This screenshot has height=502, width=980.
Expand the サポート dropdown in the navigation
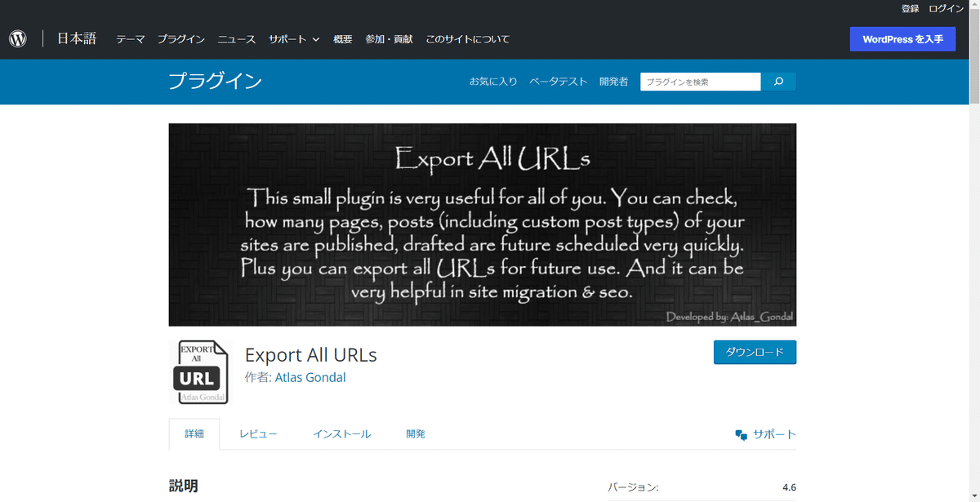coord(293,38)
